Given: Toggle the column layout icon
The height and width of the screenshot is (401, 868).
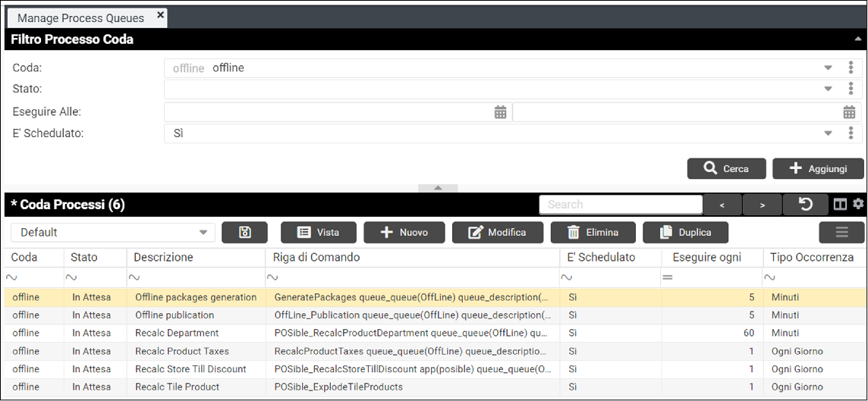Looking at the screenshot, I should (840, 205).
